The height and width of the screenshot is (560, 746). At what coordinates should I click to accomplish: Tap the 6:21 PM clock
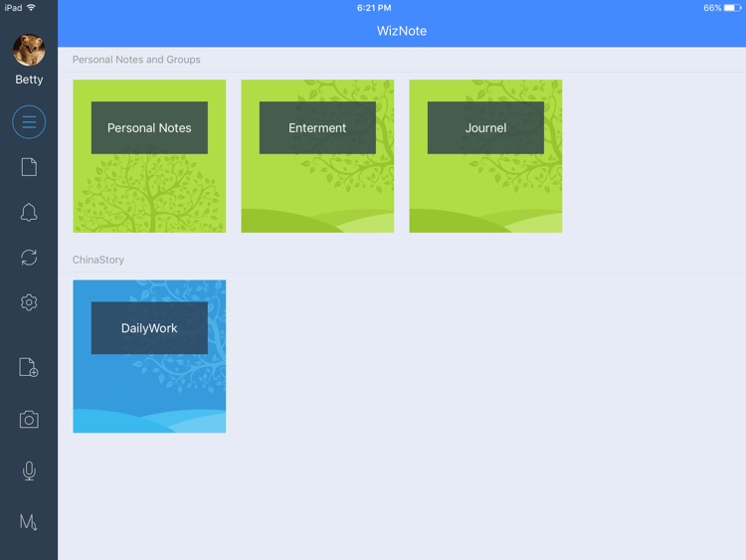click(374, 8)
